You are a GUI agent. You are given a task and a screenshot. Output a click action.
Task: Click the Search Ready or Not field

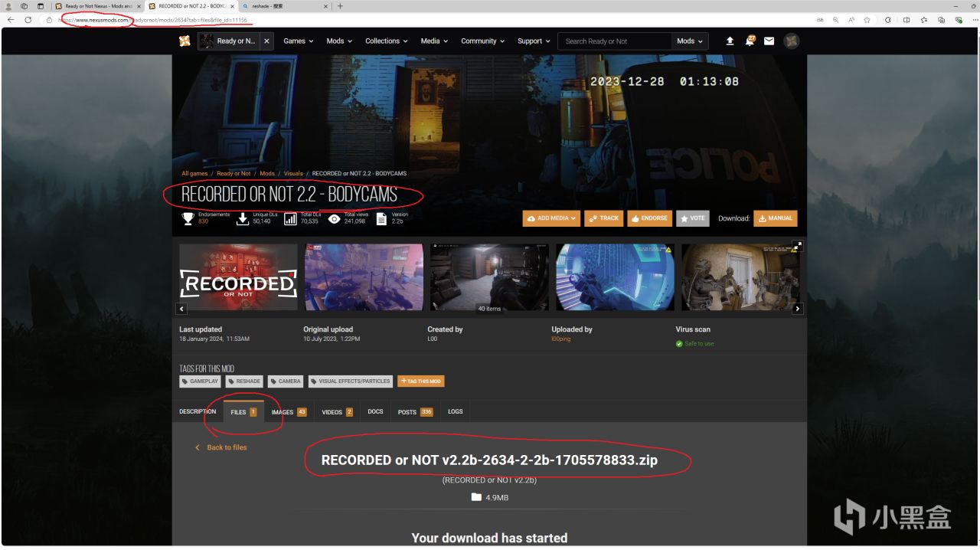pyautogui.click(x=614, y=41)
